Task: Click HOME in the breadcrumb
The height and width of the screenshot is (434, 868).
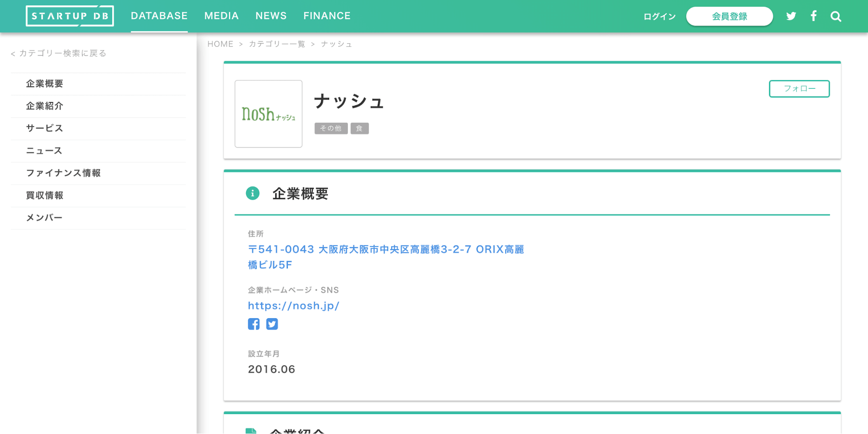Action: pos(220,44)
